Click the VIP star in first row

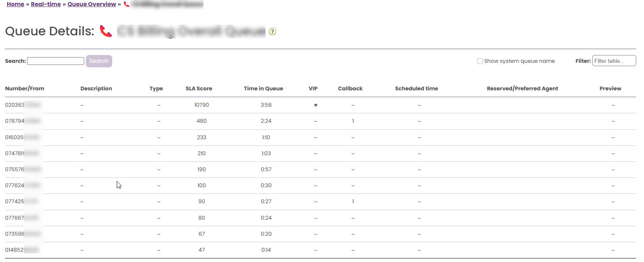316,105
